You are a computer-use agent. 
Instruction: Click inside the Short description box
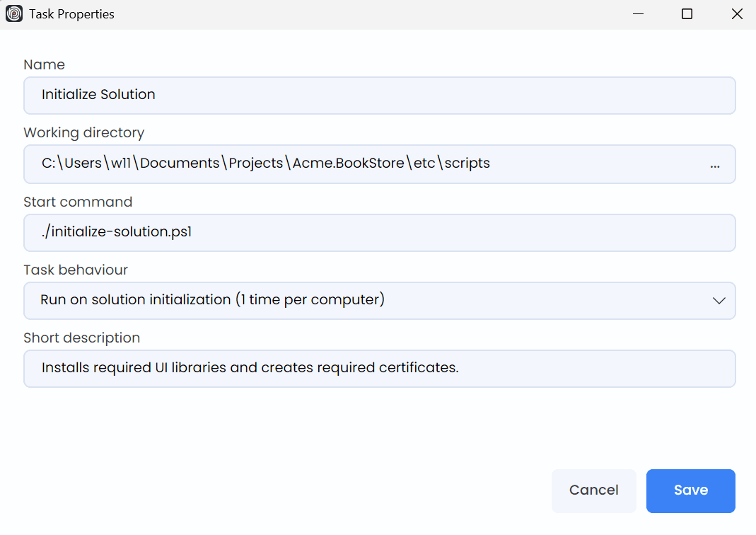click(379, 368)
